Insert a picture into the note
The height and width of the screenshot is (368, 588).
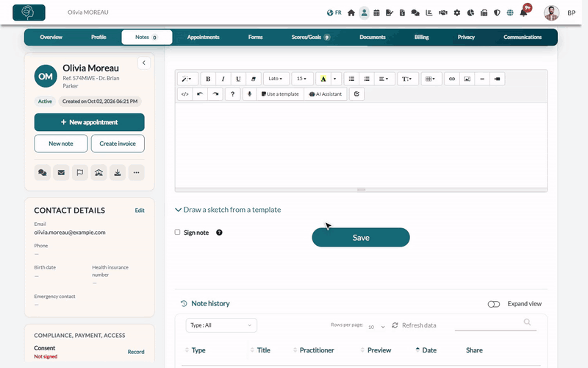[467, 79]
